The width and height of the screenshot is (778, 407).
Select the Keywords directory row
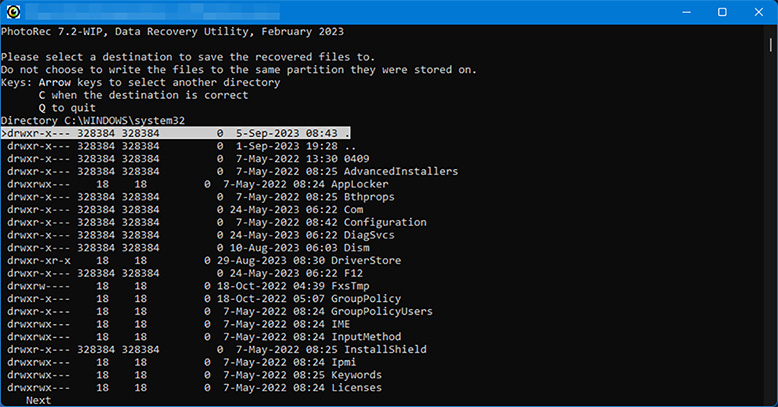pyautogui.click(x=194, y=375)
